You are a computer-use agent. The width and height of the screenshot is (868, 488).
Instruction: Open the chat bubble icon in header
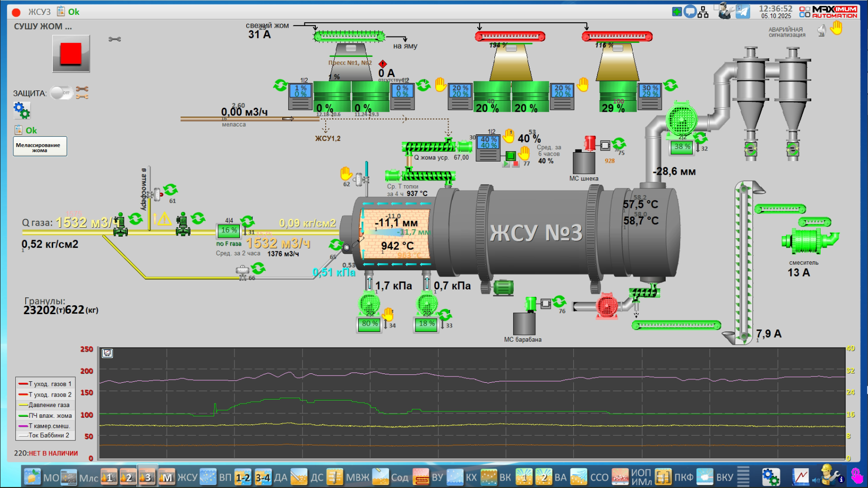tap(690, 11)
